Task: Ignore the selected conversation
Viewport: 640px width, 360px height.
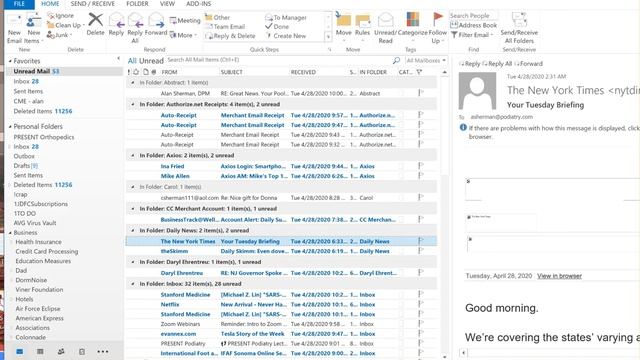Action: pos(60,16)
